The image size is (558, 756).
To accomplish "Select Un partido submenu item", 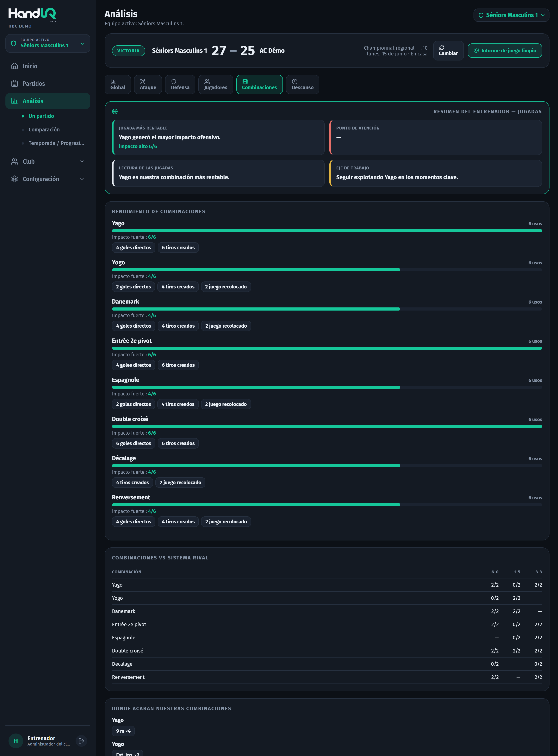I will (x=41, y=116).
